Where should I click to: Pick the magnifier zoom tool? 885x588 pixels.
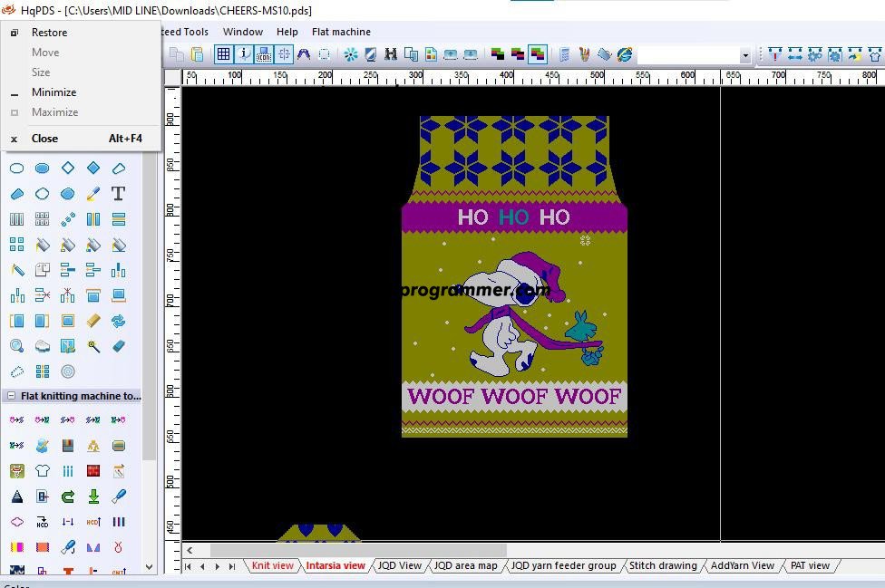pyautogui.click(x=16, y=346)
